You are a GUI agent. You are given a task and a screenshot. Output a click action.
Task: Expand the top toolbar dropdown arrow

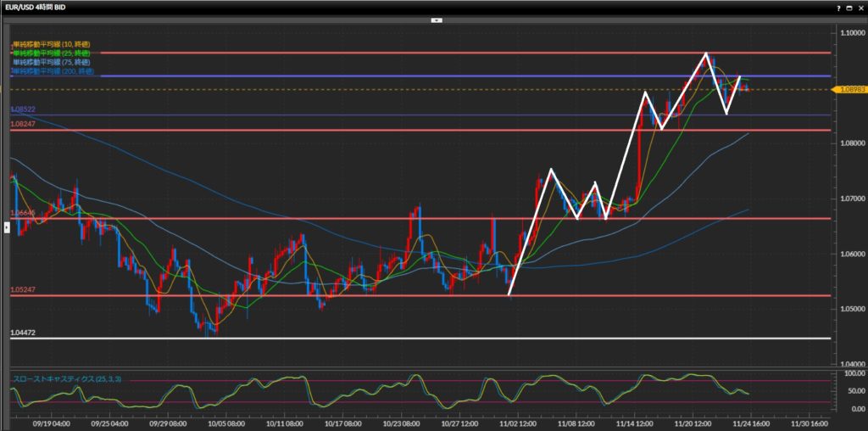[x=435, y=19]
